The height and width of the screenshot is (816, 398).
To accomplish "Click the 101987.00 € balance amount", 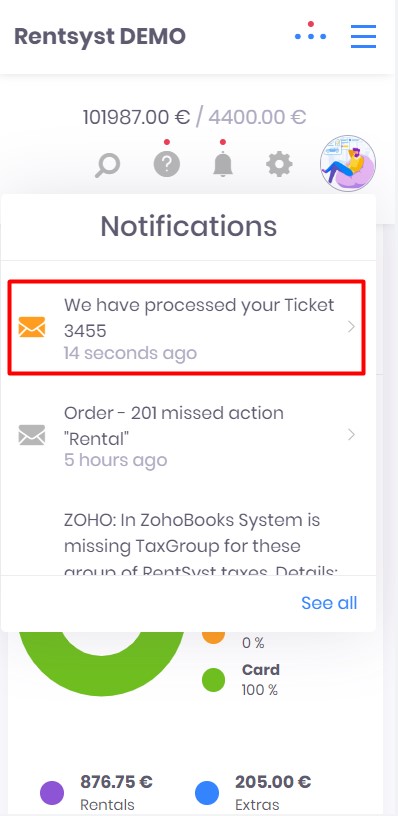I will (136, 117).
